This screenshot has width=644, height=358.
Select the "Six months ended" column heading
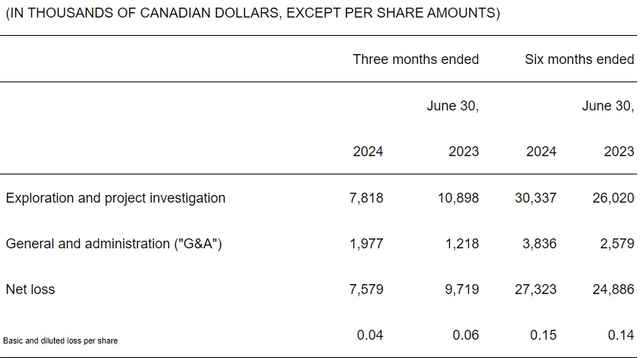pos(579,59)
